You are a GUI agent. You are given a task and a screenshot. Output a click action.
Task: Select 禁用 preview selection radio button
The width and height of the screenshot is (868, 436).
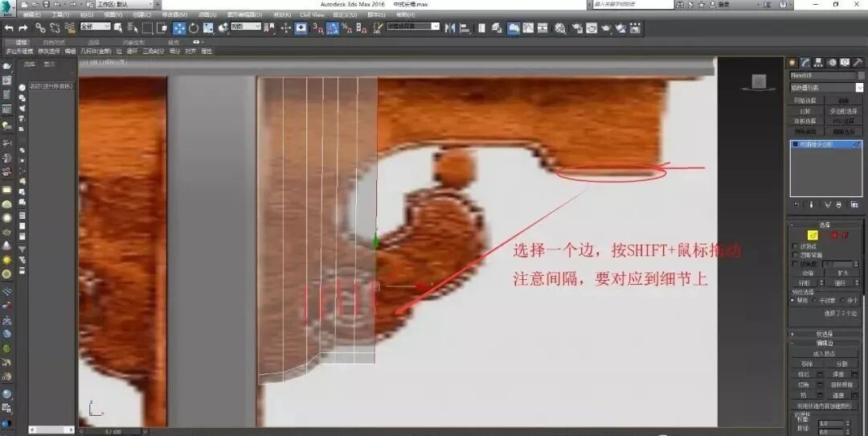click(792, 300)
